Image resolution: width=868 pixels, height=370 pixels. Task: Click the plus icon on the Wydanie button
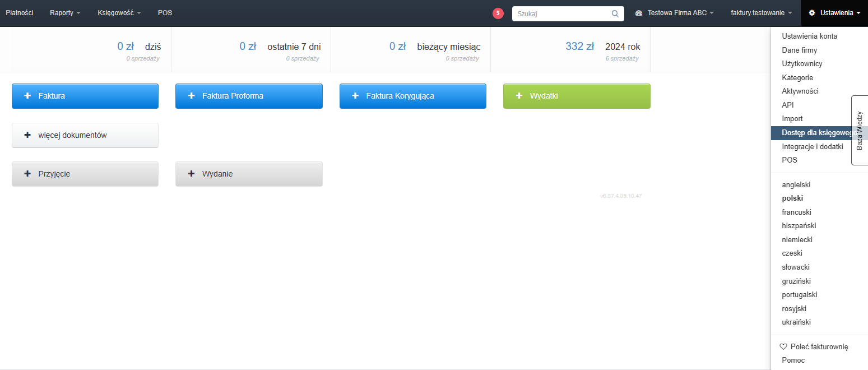(191, 174)
